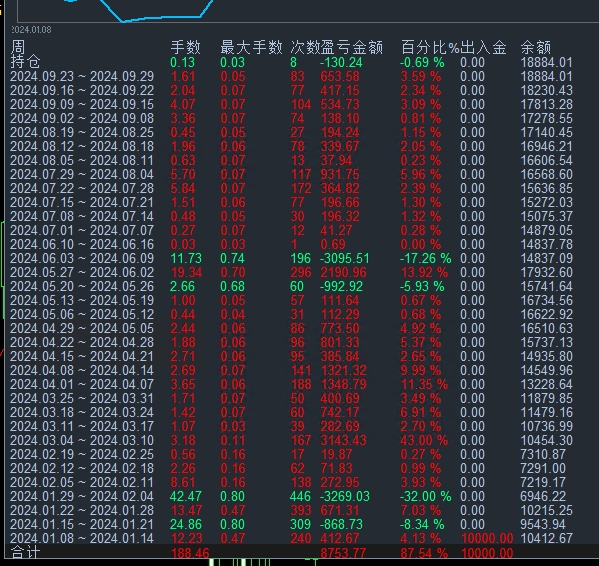Click the 合计 total row label
Image resolution: width=599 pixels, height=566 pixels.
25,553
